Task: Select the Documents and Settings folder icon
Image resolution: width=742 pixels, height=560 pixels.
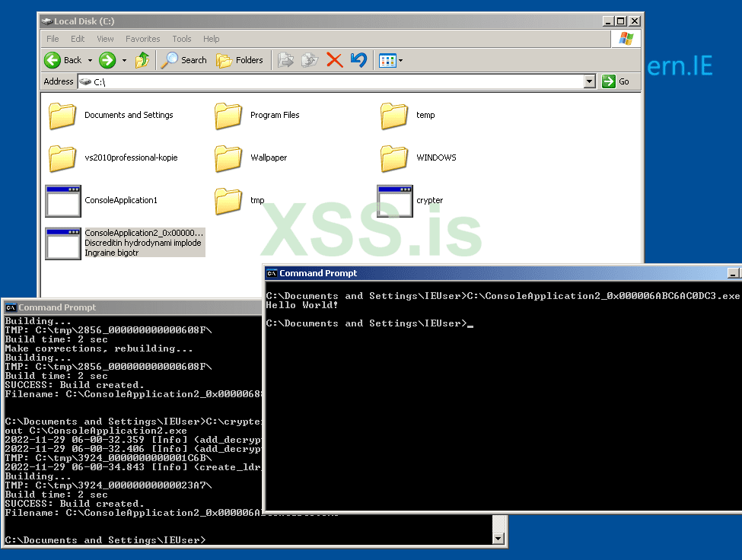Action: pyautogui.click(x=62, y=116)
